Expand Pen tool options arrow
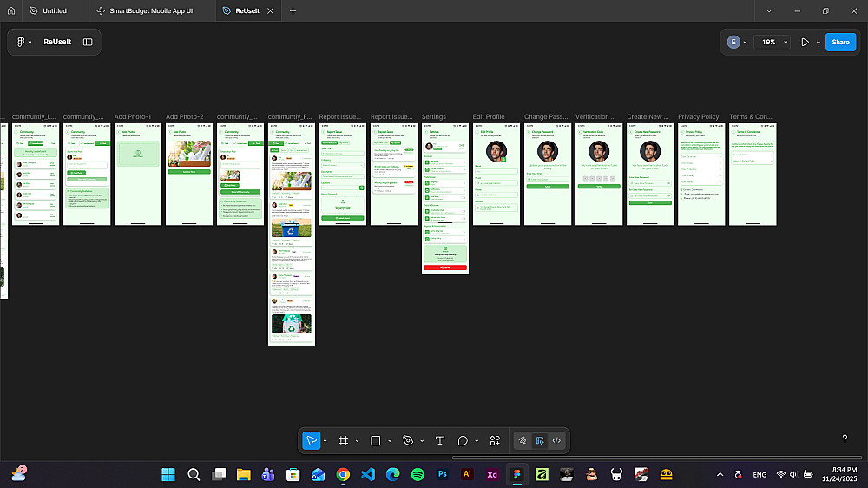Image resolution: width=868 pixels, height=488 pixels. [422, 441]
